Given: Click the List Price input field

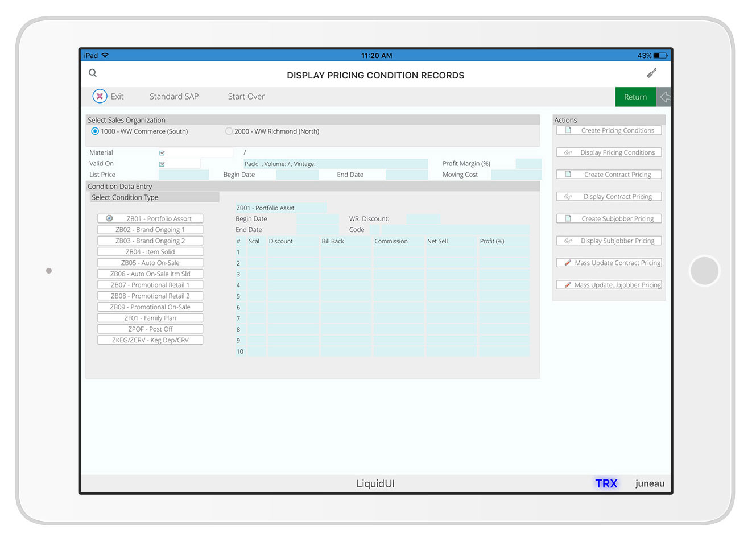Looking at the screenshot, I should coord(184,175).
